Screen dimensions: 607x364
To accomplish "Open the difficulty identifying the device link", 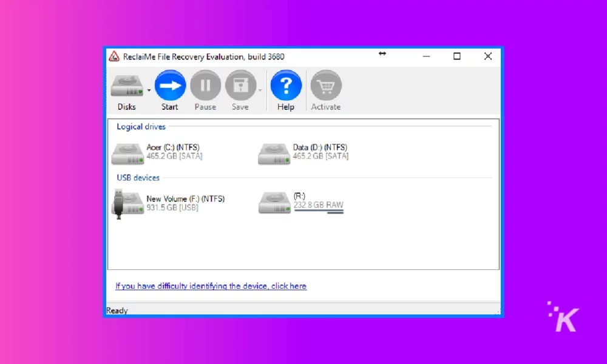I will point(211,286).
